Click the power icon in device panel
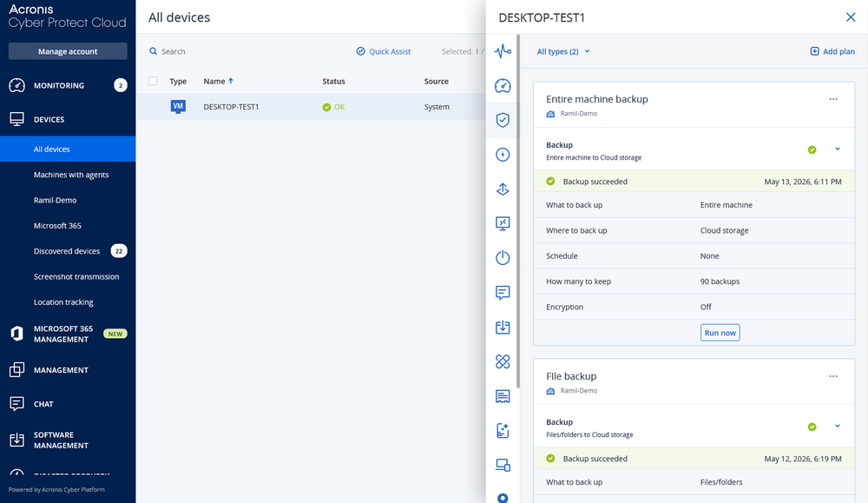 point(503,258)
